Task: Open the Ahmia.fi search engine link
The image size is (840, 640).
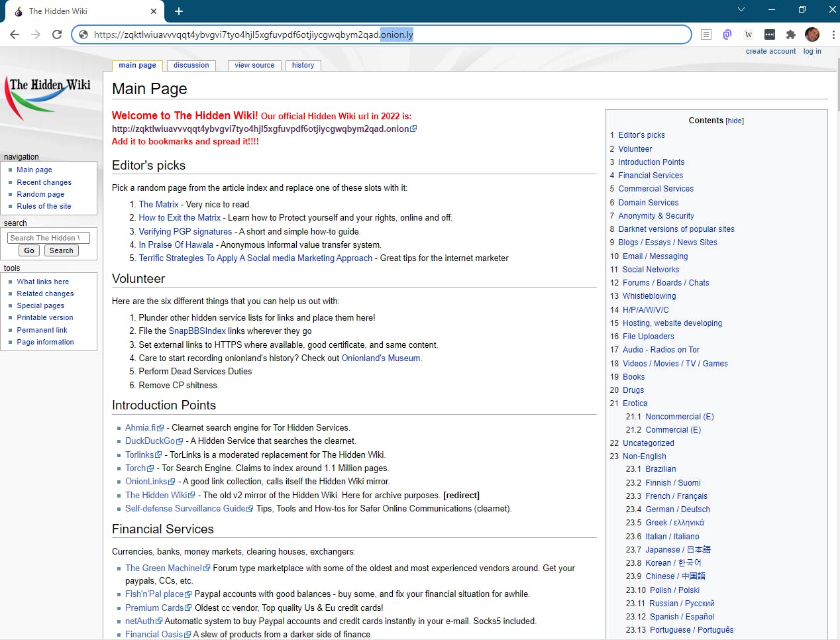Action: pyautogui.click(x=144, y=427)
